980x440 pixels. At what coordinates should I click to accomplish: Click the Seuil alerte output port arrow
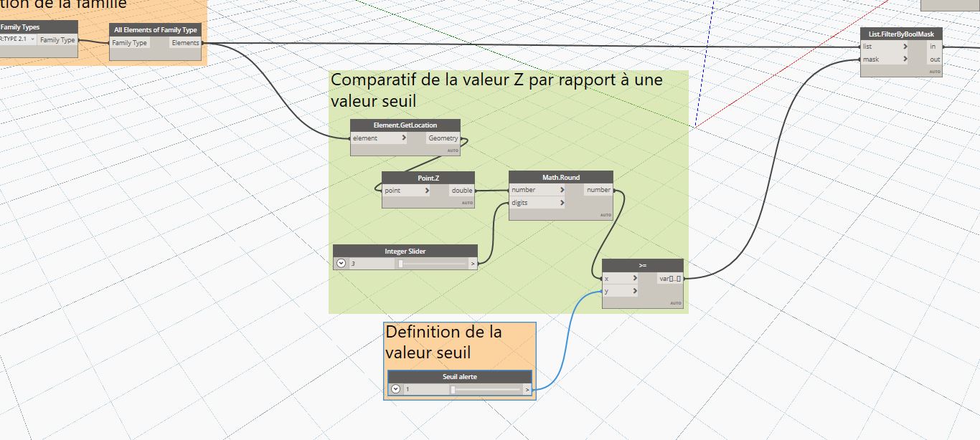[527, 390]
